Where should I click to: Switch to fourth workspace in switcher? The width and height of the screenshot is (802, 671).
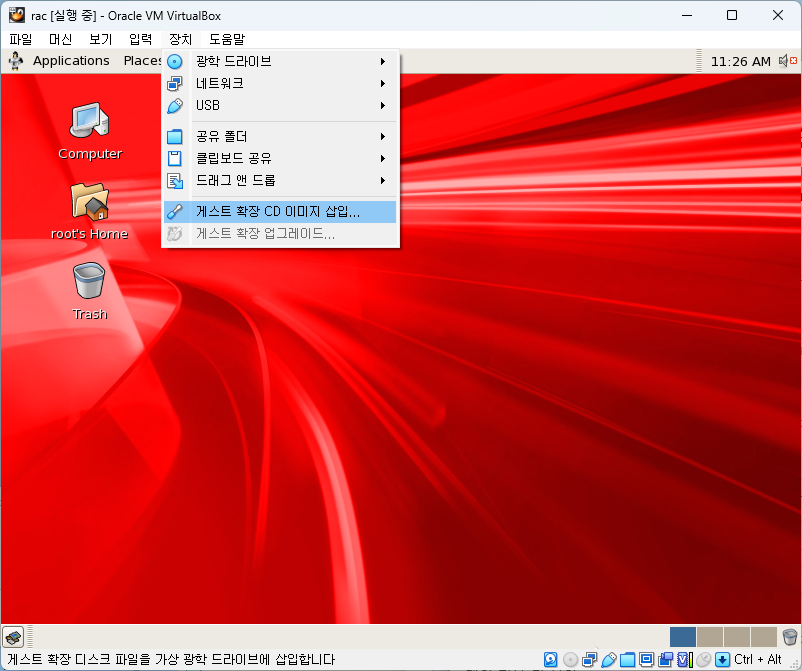(x=764, y=637)
